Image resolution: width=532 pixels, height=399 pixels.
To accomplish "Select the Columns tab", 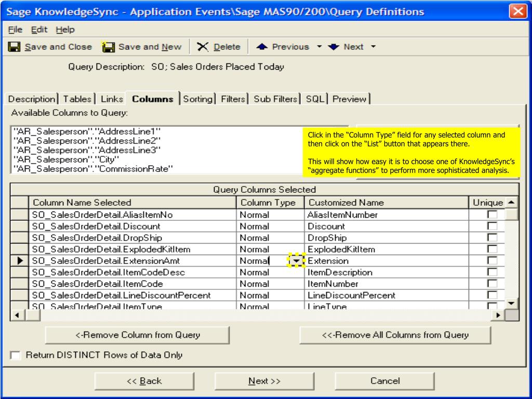I will [153, 99].
